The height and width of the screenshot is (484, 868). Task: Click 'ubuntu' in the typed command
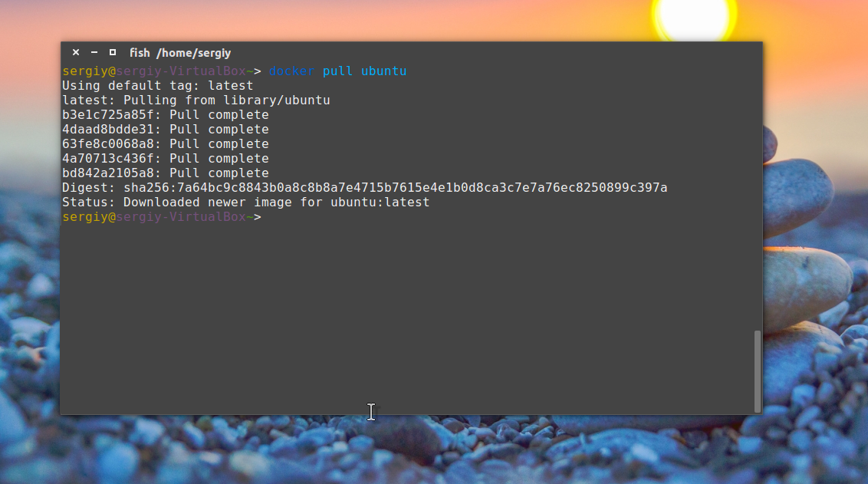(x=383, y=71)
